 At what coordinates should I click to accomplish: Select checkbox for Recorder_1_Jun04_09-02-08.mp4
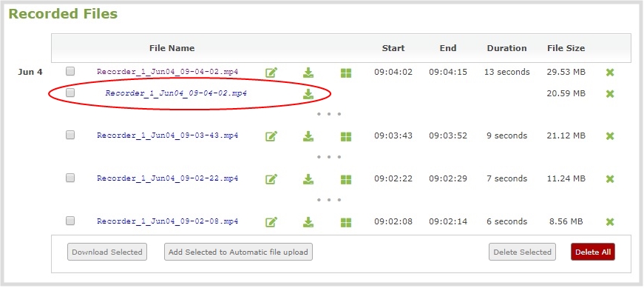click(x=70, y=221)
